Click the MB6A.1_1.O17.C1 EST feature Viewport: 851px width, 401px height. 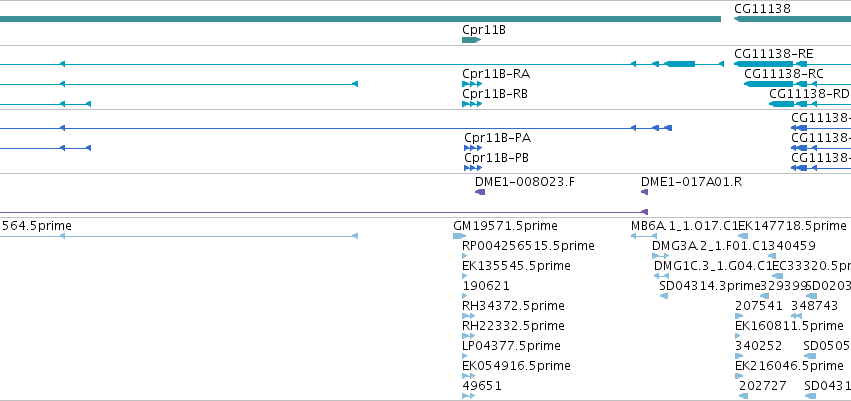[644, 236]
